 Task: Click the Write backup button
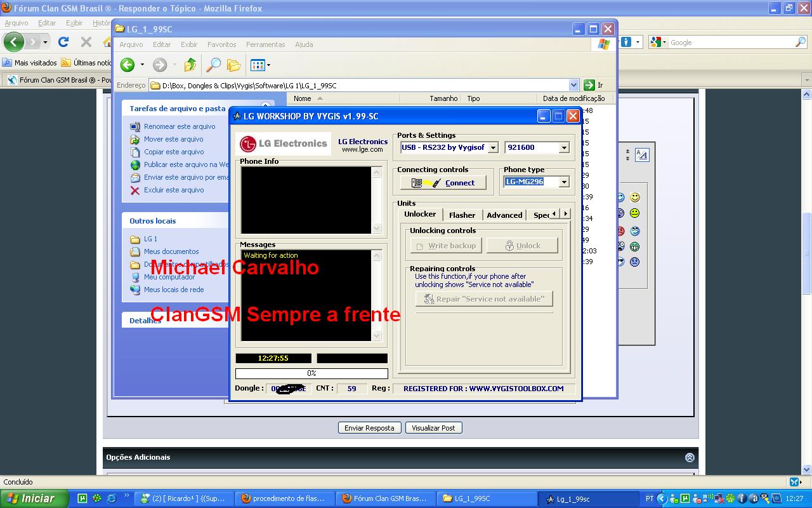(x=446, y=246)
